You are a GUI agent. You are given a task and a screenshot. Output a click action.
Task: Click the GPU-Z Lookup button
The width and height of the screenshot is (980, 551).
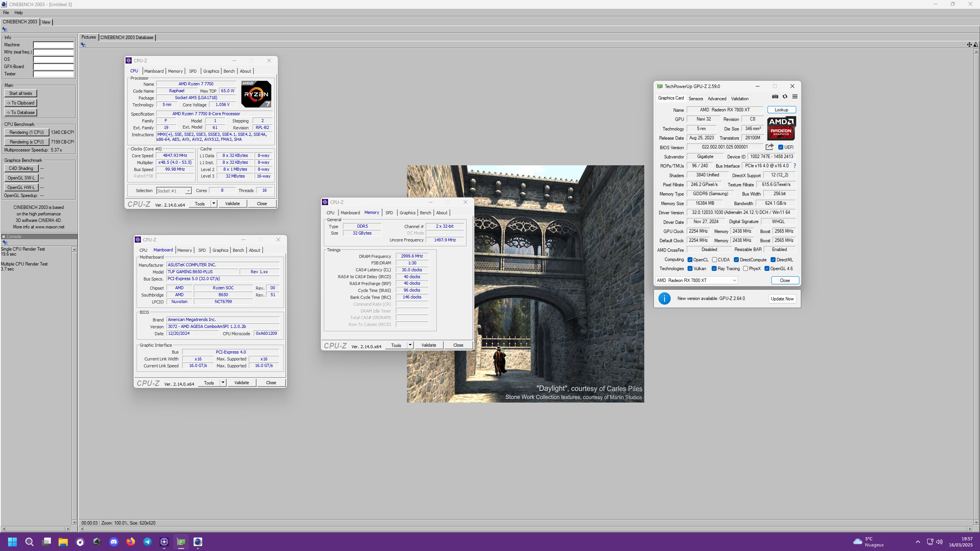tap(781, 110)
